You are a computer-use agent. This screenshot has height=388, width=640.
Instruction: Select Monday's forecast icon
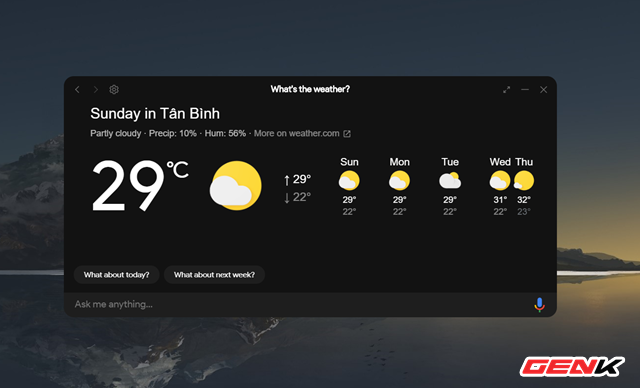click(399, 181)
